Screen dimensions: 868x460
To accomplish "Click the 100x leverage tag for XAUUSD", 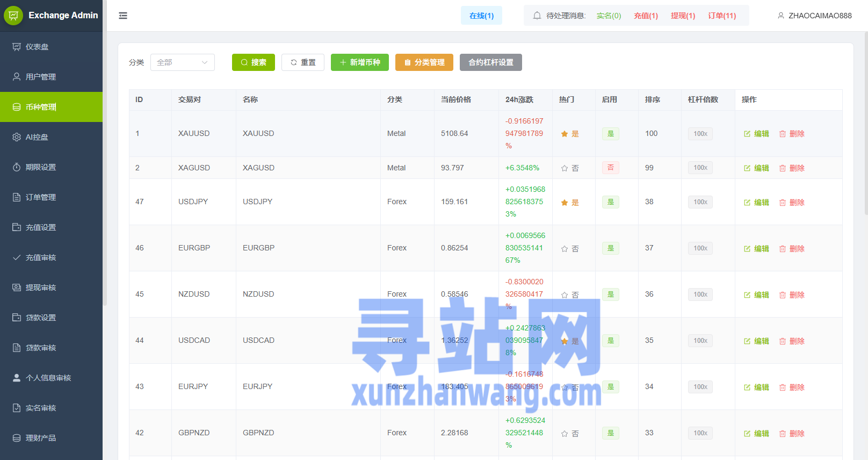I will [x=700, y=133].
